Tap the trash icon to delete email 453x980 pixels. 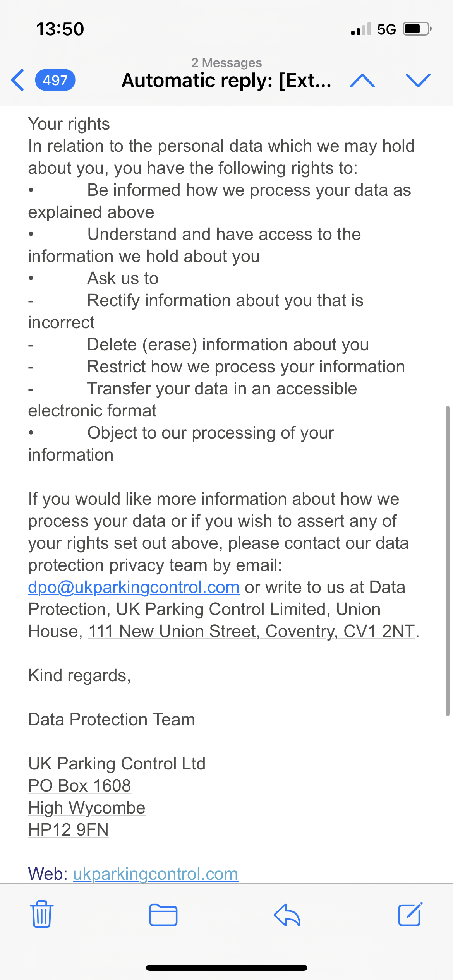click(42, 914)
